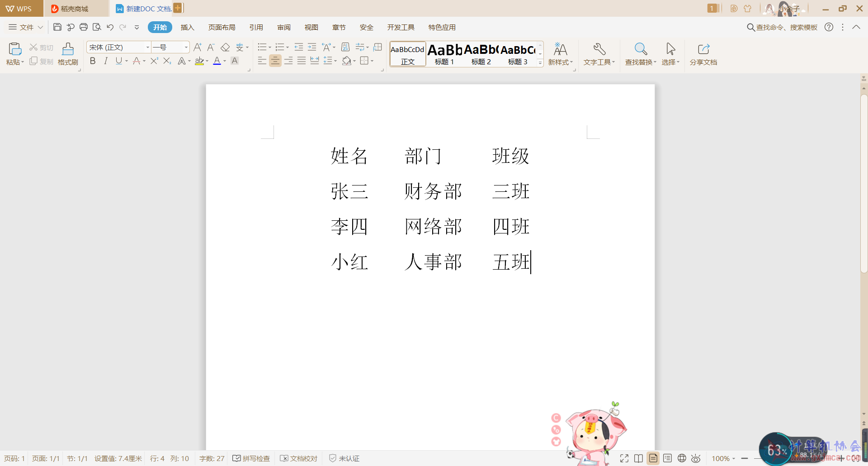
Task: Toggle italic formatting
Action: (x=106, y=61)
